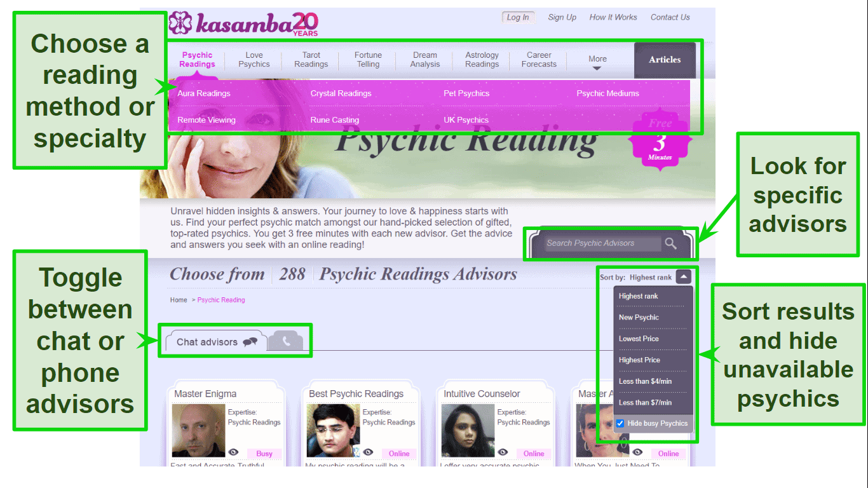Click the eye icon on Best Psychic Readings card
Viewport: 868px width, 488px height.
(368, 452)
